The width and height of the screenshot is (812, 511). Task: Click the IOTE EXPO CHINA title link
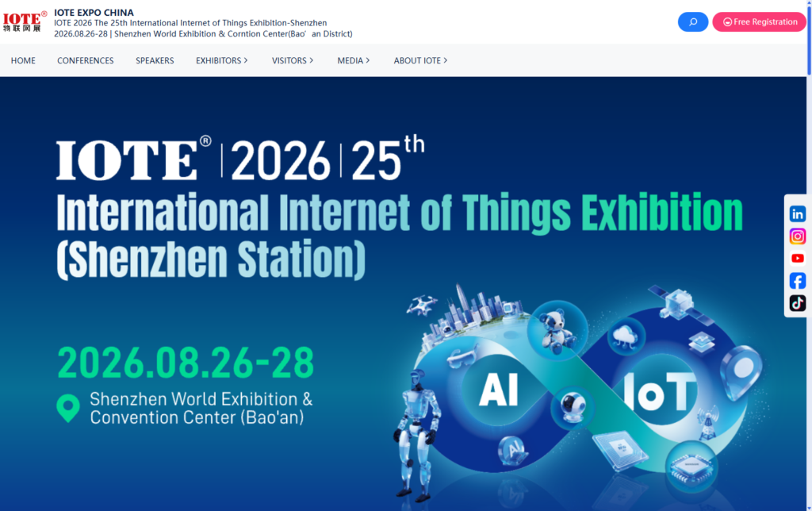click(94, 13)
